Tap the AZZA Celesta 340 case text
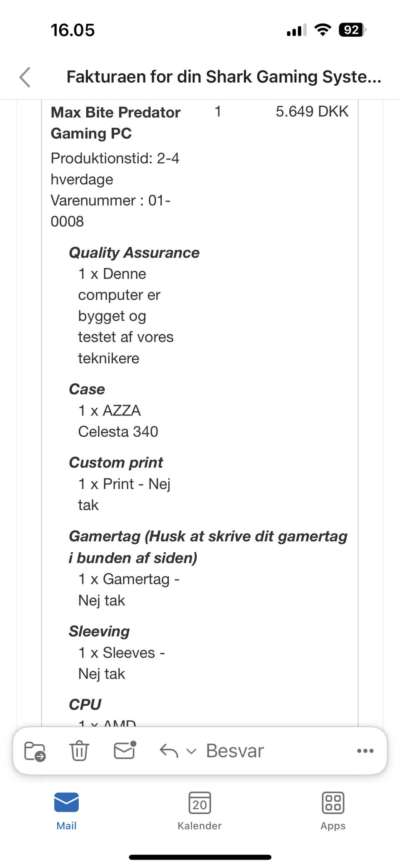 pyautogui.click(x=118, y=421)
